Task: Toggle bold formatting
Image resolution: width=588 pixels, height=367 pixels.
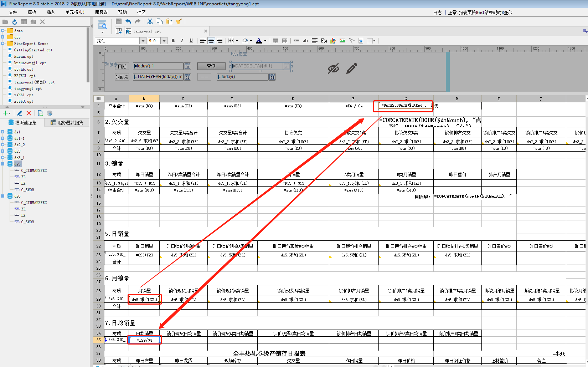Action: (x=173, y=41)
